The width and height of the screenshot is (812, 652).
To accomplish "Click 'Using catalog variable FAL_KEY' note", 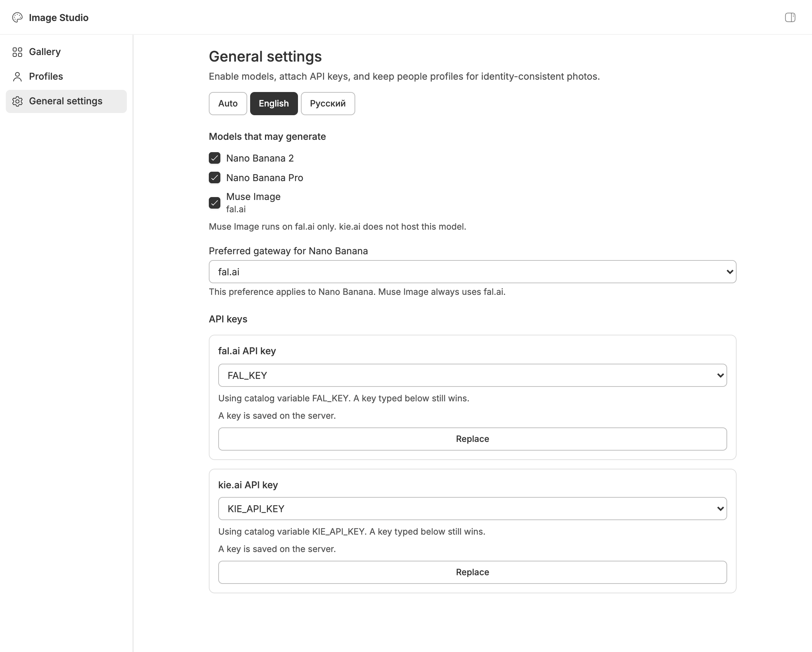I will pos(344,398).
